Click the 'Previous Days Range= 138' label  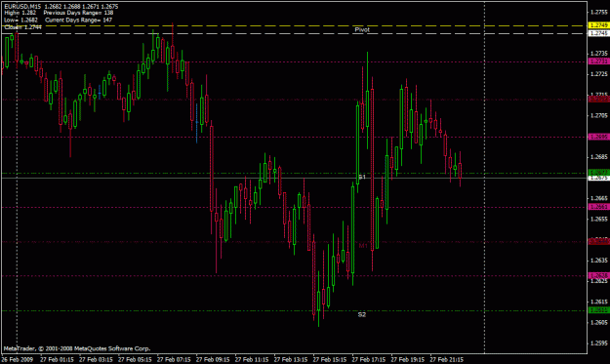click(78, 13)
